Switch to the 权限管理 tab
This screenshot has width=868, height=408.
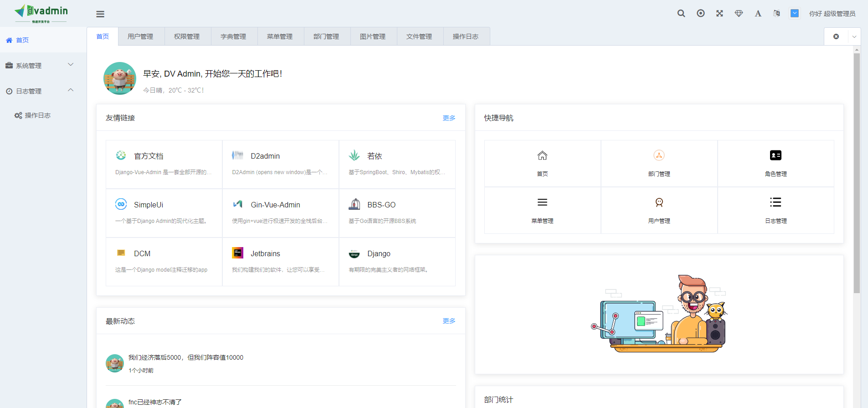tap(187, 36)
